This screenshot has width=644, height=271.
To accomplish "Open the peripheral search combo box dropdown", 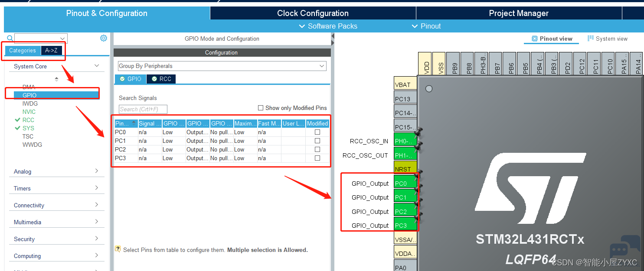I will [x=63, y=39].
